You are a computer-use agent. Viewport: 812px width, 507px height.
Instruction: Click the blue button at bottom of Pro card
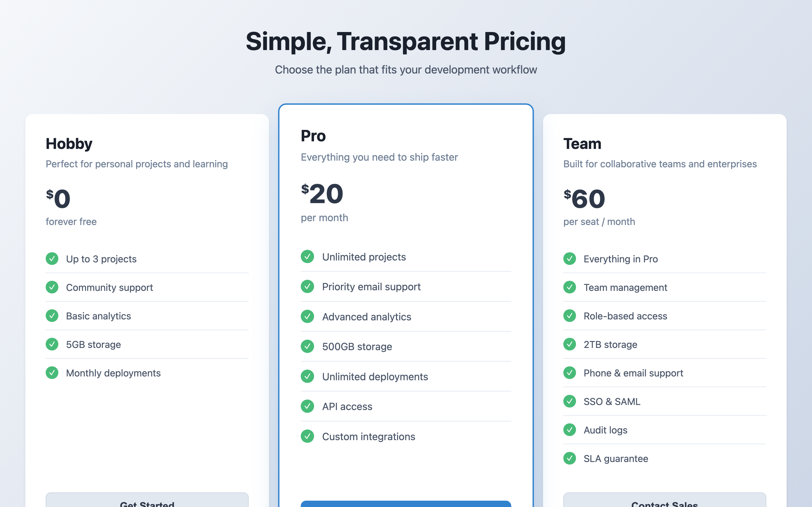406,504
